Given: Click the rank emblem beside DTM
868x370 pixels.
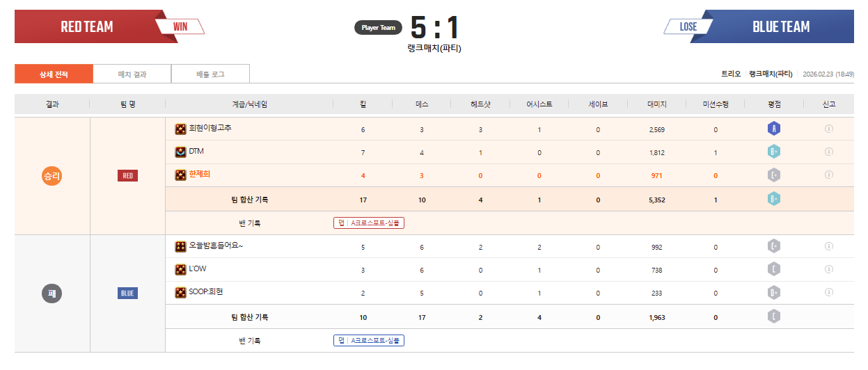Looking at the screenshot, I should pos(180,152).
